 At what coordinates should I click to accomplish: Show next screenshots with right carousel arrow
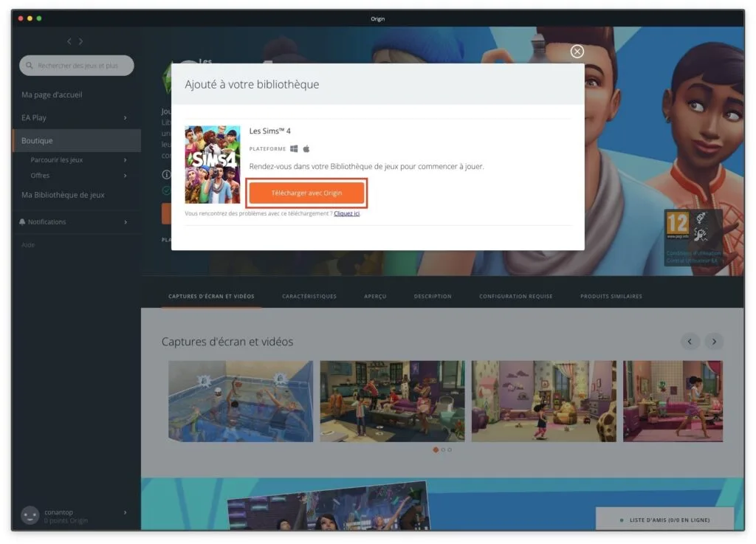coord(714,342)
